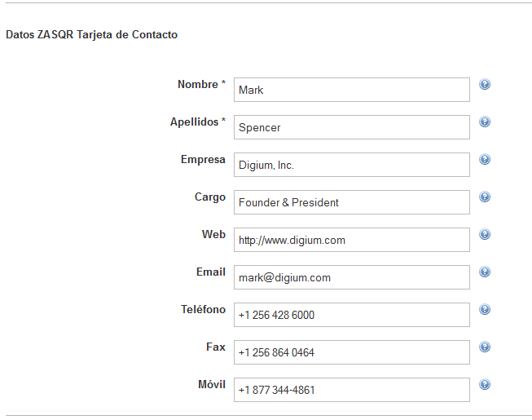Click the Nombre field containing Mark
The height and width of the screenshot is (420, 532).
351,90
